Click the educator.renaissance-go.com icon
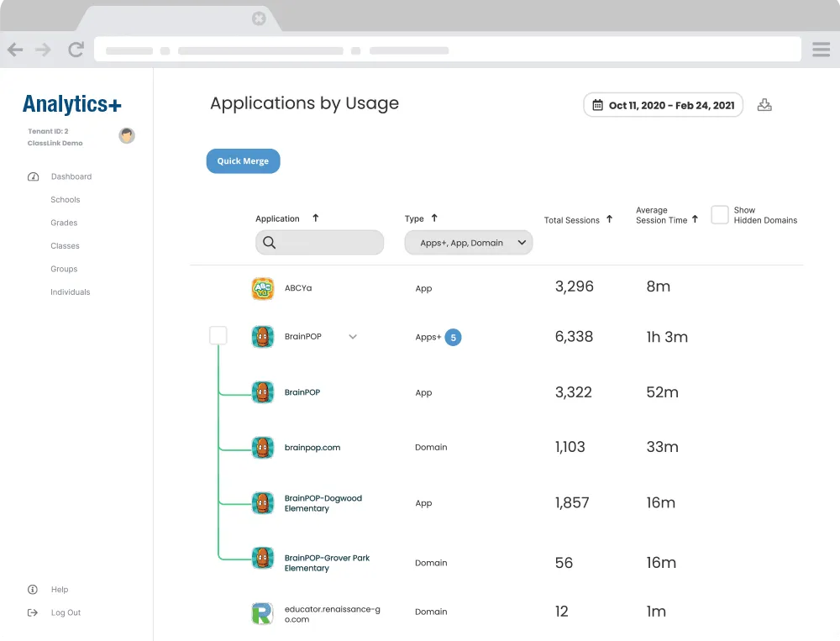The image size is (840, 641). coord(263,613)
